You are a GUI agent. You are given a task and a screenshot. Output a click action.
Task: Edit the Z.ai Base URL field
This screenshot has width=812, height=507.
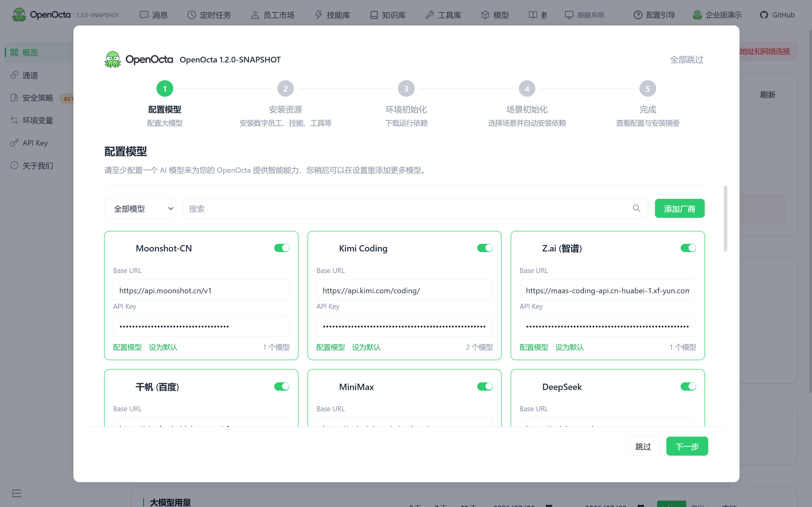(x=608, y=290)
